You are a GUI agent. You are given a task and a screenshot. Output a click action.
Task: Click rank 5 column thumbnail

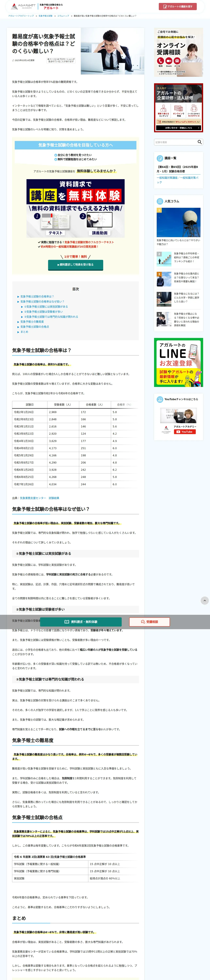click(164, 319)
